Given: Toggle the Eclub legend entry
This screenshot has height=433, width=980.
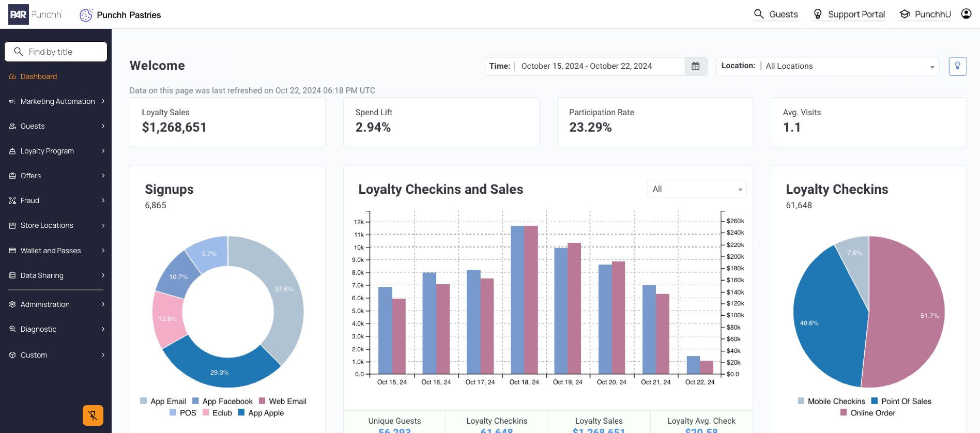Looking at the screenshot, I should coord(217,413).
